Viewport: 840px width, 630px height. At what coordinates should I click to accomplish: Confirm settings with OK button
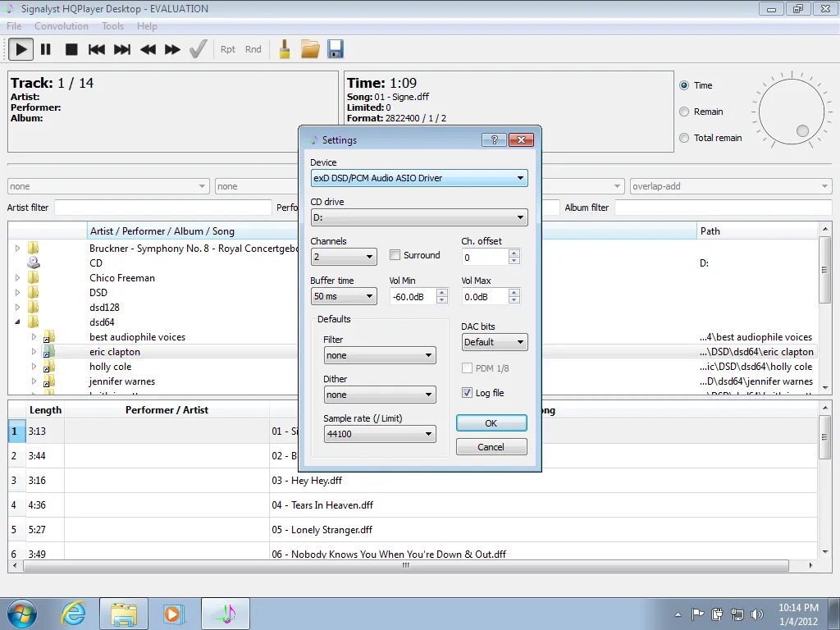coord(491,422)
